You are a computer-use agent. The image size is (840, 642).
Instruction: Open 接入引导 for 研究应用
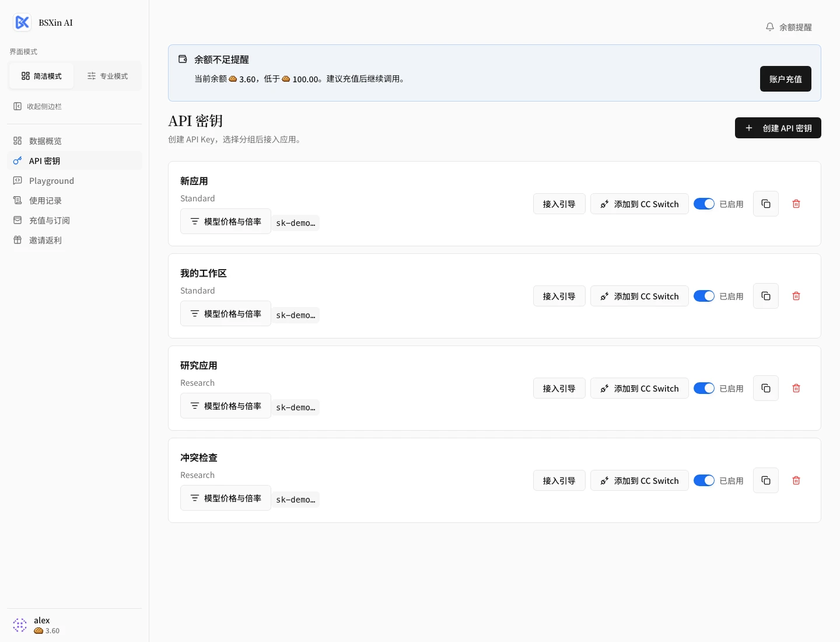pos(559,388)
